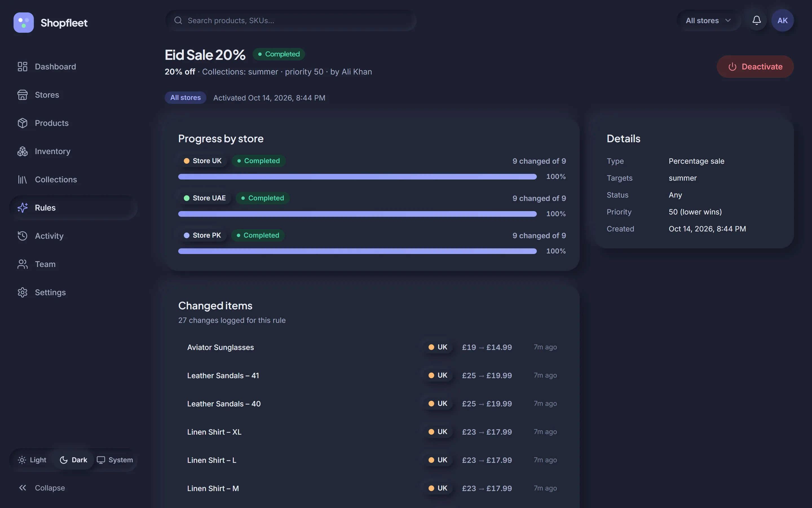
Task: Click Store PK progress bar
Action: (357, 251)
